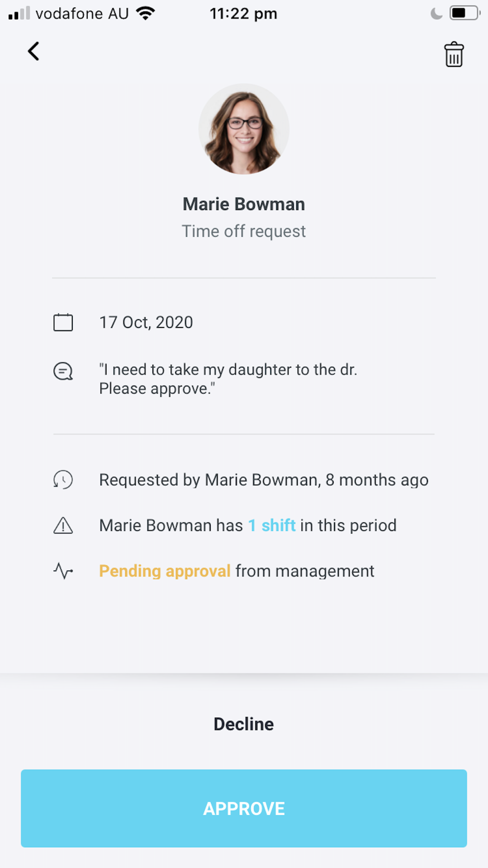Tap the Do Not Disturb moon icon

click(x=436, y=14)
